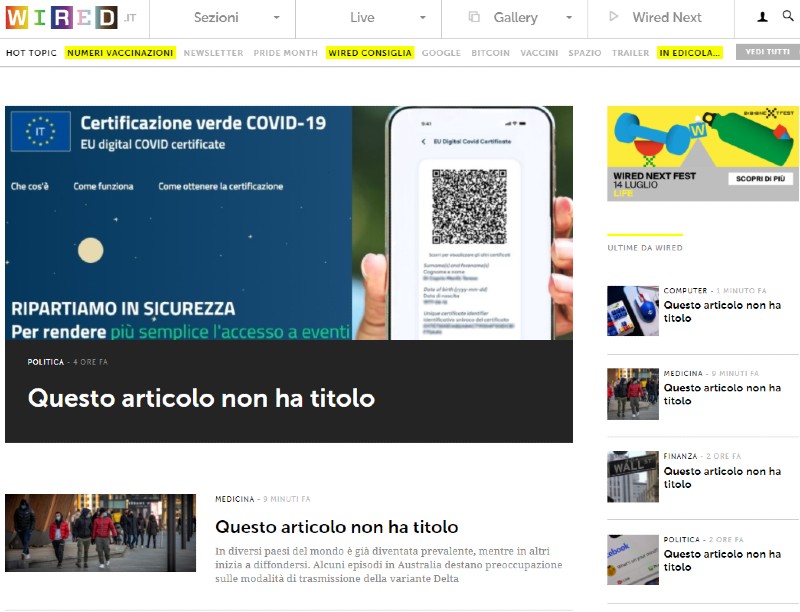Expand the Live dropdown menu
The image size is (800, 612).
tap(422, 18)
